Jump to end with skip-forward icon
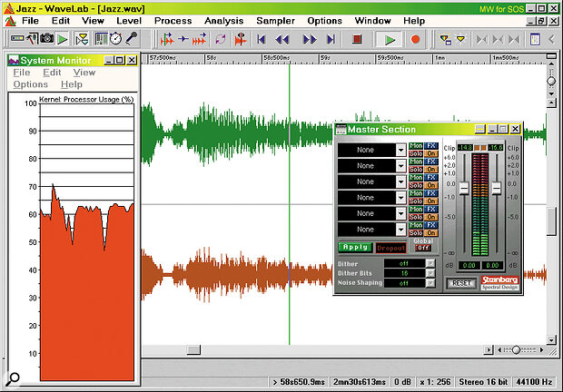 331,39
